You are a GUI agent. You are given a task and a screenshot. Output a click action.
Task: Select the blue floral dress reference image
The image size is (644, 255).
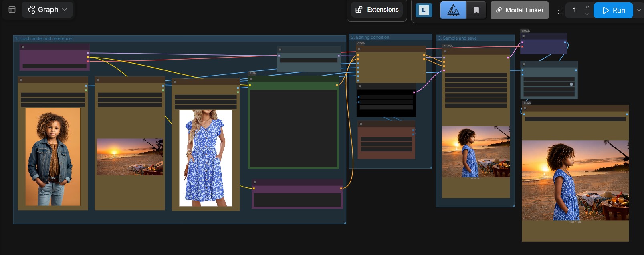206,158
